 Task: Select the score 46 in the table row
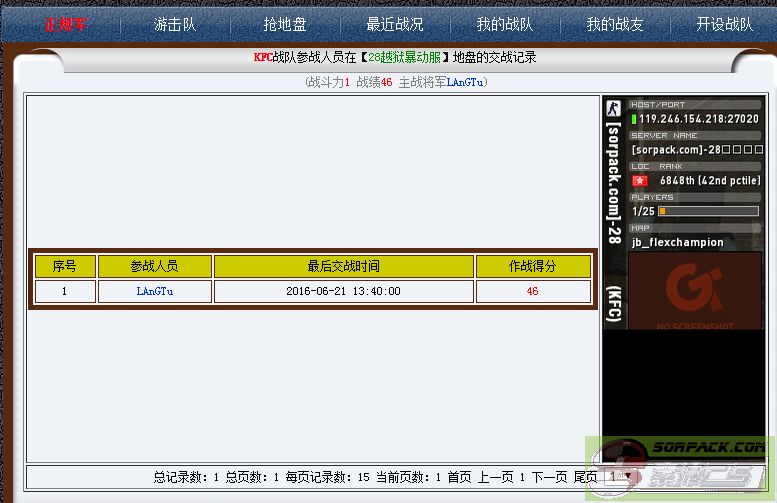[533, 291]
